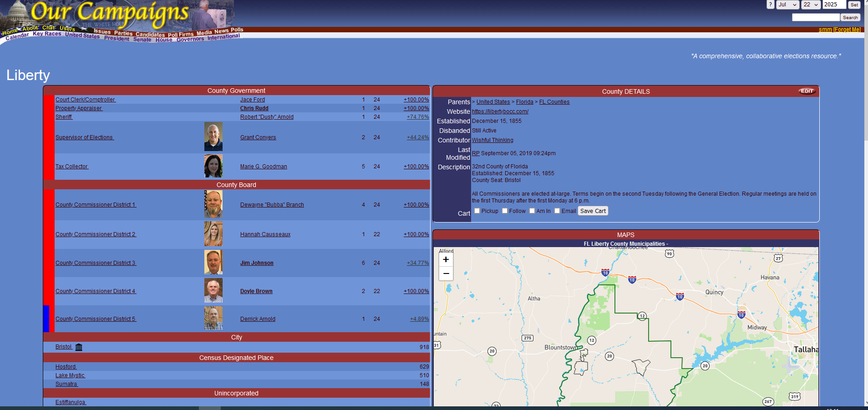This screenshot has height=410, width=868.
Task: Click the Route 12 marker above Blountstown on map
Action: (591, 340)
